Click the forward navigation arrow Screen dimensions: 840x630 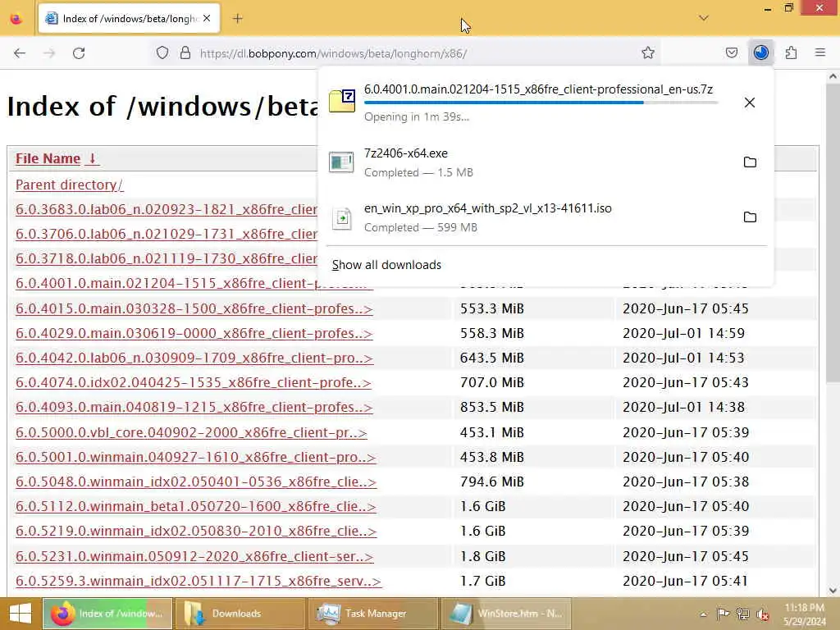coord(49,53)
